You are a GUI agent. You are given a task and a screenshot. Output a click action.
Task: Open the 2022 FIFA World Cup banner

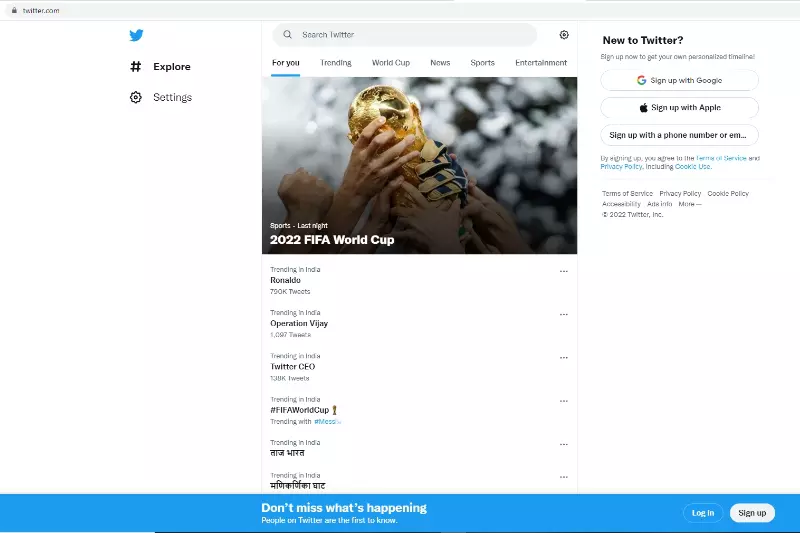point(419,165)
